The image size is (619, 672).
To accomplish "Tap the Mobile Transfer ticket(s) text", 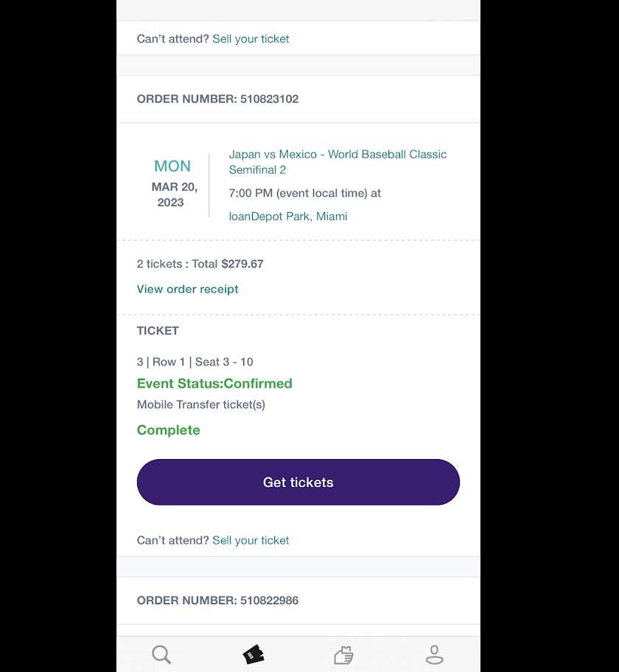I will click(200, 405).
